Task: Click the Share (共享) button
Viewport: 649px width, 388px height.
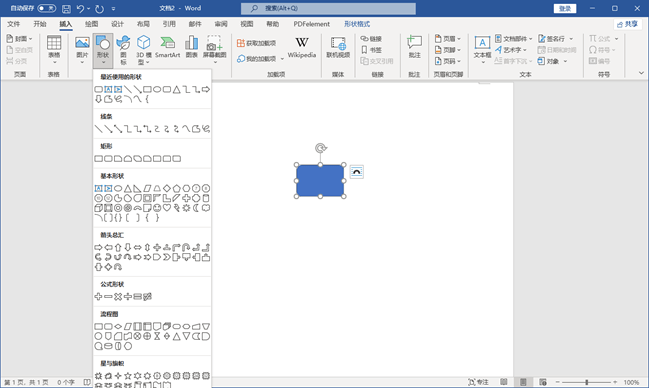Action: click(x=627, y=24)
